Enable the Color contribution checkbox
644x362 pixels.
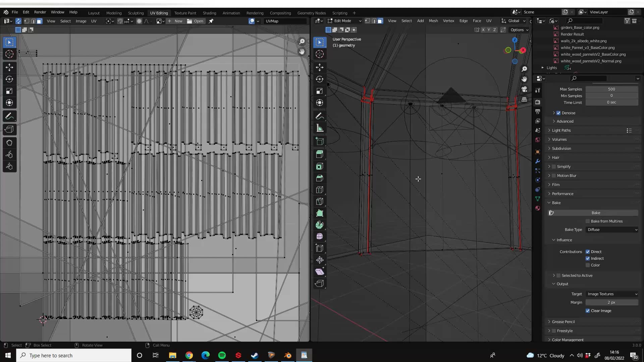click(588, 265)
